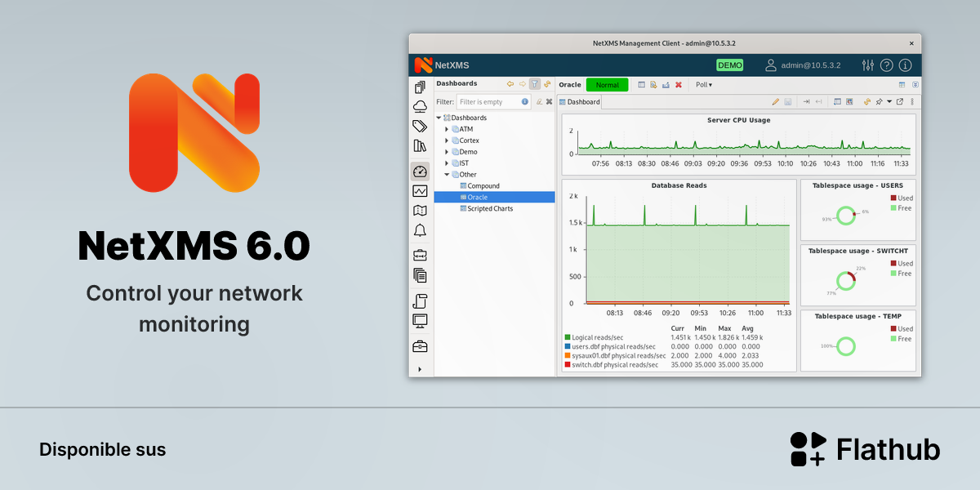980x490 pixels.
Task: Click the pop-out window icon in dashboard toolbar
Action: [900, 102]
